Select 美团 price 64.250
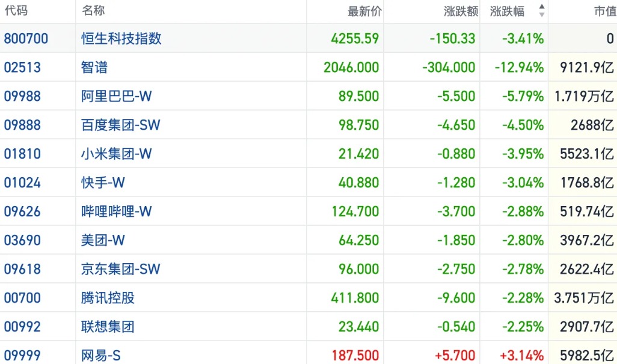This screenshot has height=364, width=617. point(359,240)
